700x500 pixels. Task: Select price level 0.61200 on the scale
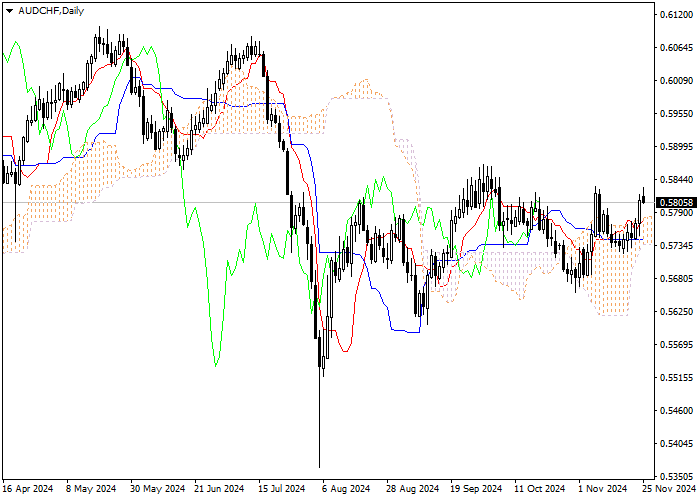(x=677, y=15)
